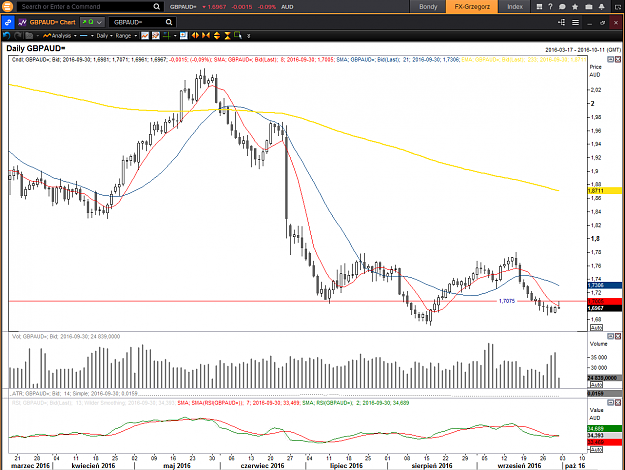The image size is (625, 470).
Task: Toggle the blue link chain icon
Action: point(8,22)
